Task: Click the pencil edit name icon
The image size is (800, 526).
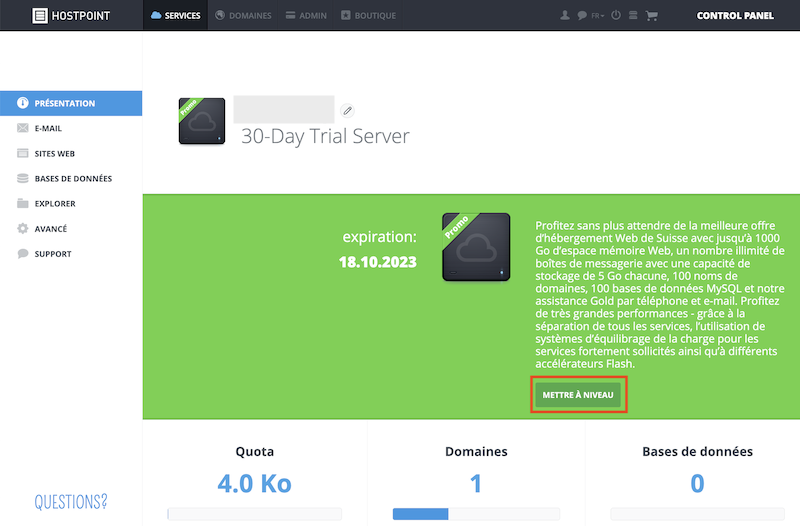Action: coord(347,110)
